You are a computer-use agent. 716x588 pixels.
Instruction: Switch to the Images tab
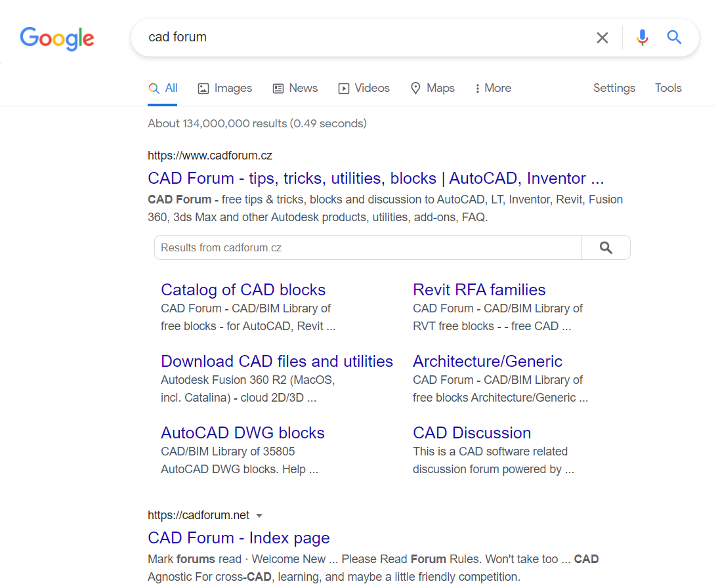pyautogui.click(x=224, y=88)
